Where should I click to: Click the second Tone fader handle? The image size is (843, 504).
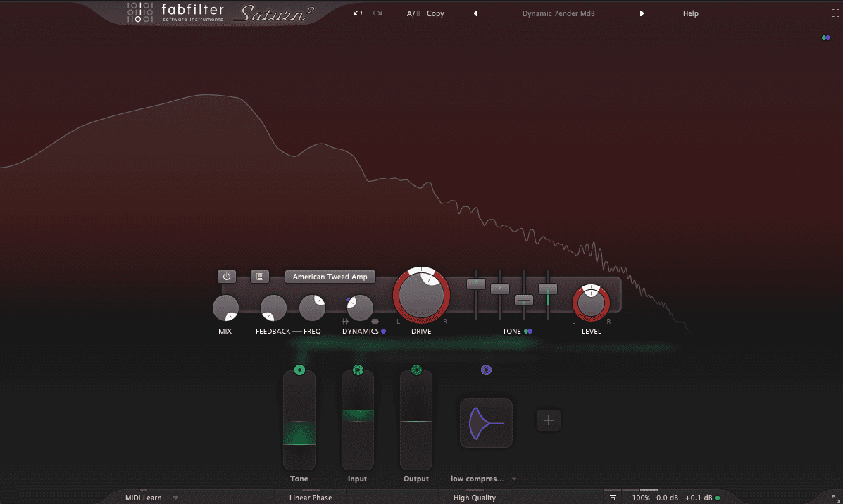[500, 289]
